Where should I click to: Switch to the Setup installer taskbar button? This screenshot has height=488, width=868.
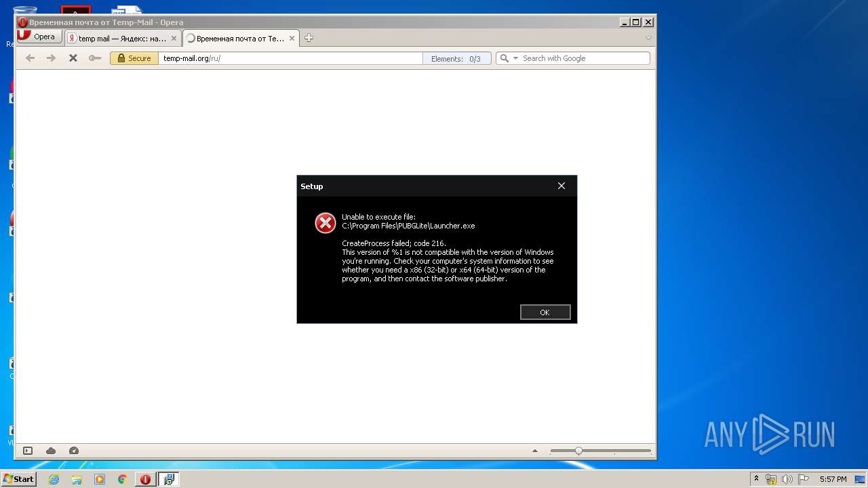pyautogui.click(x=168, y=479)
